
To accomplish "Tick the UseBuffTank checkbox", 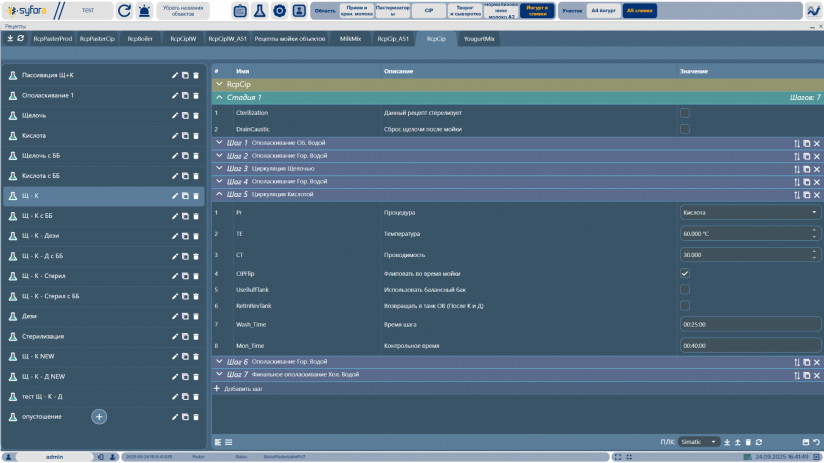I will pos(685,289).
